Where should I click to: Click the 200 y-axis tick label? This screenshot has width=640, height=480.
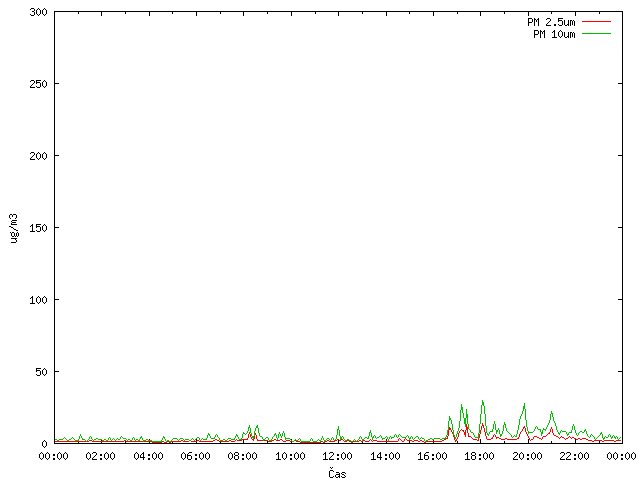38,156
